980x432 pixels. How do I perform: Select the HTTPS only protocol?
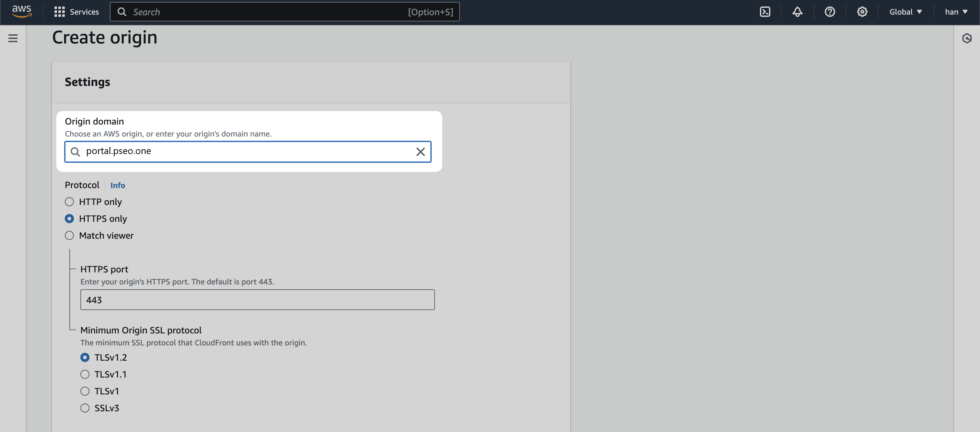[69, 219]
